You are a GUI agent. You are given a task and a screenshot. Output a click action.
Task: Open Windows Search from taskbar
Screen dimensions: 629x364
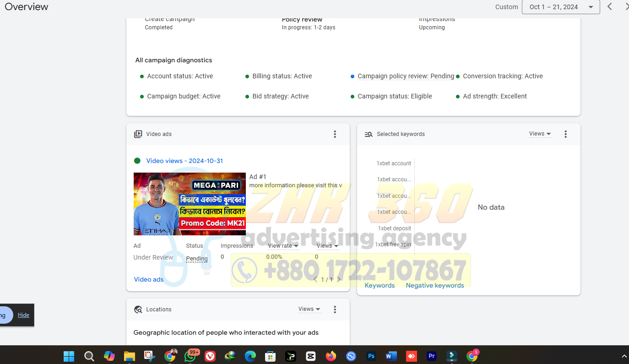(x=89, y=356)
